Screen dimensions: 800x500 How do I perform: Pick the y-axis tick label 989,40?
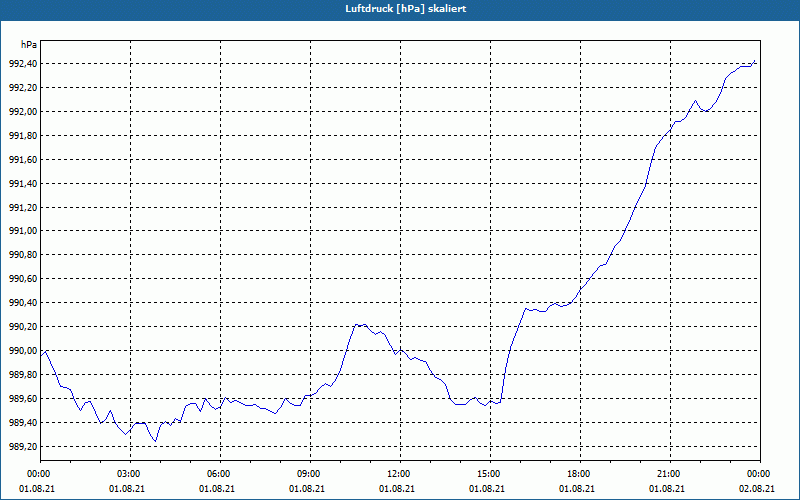pos(23,423)
